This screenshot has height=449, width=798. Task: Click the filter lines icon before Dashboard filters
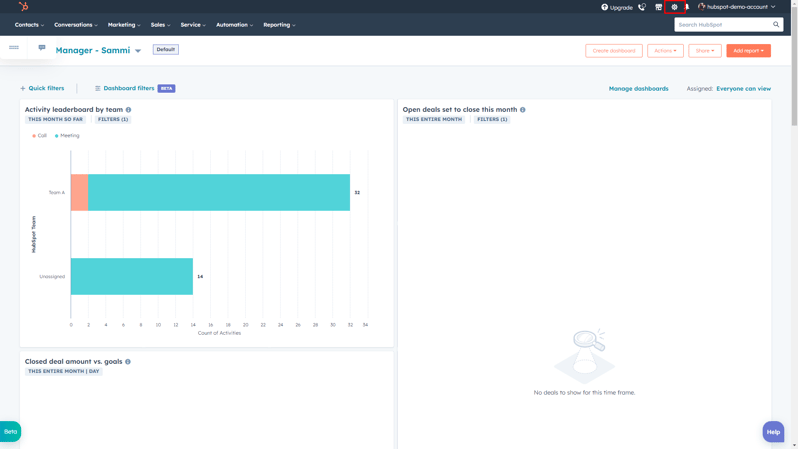[x=98, y=88]
